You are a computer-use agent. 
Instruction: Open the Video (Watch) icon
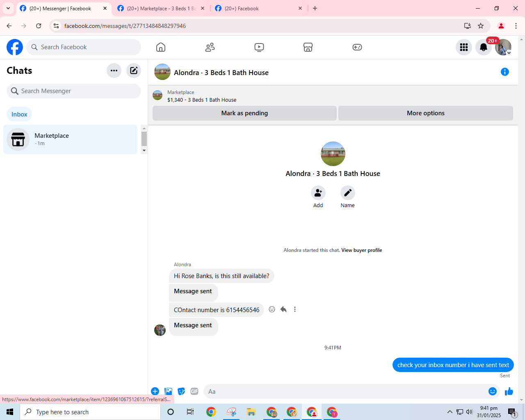point(259,47)
